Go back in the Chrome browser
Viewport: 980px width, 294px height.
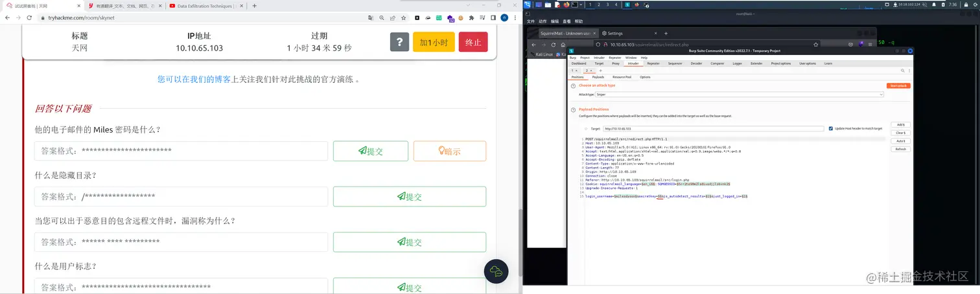click(x=7, y=18)
